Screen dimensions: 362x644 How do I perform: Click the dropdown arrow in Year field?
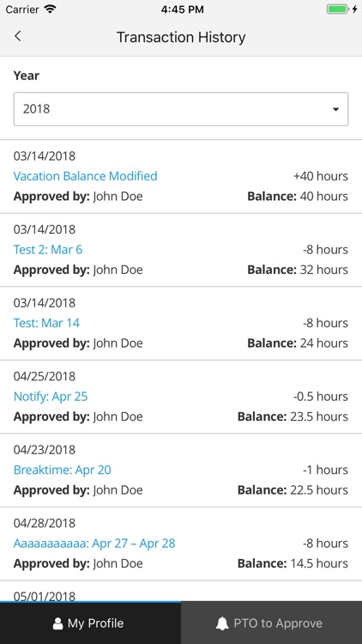[x=335, y=109]
